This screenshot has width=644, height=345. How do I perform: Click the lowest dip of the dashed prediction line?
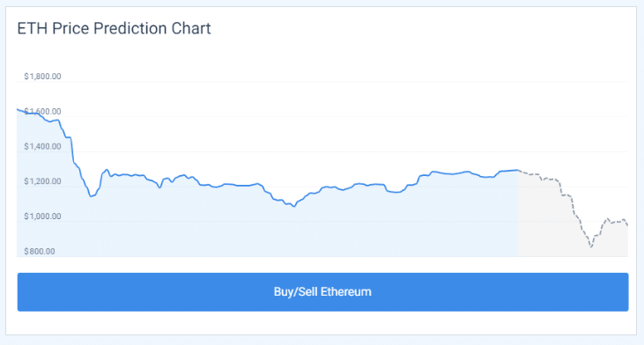click(x=591, y=246)
